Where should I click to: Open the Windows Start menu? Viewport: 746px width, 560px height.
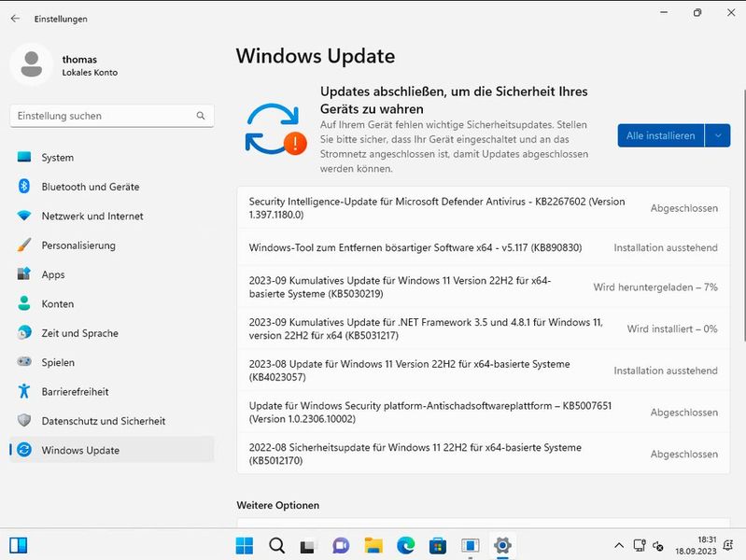(x=245, y=545)
